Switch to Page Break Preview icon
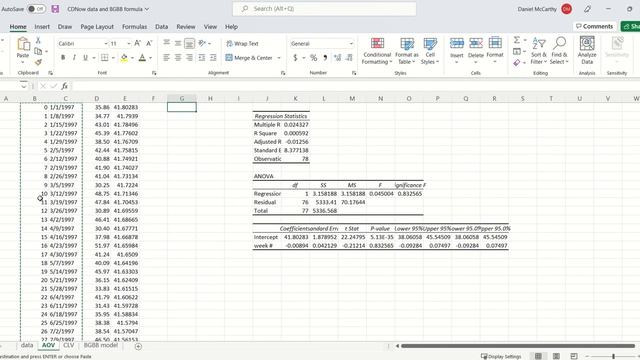 point(574,356)
